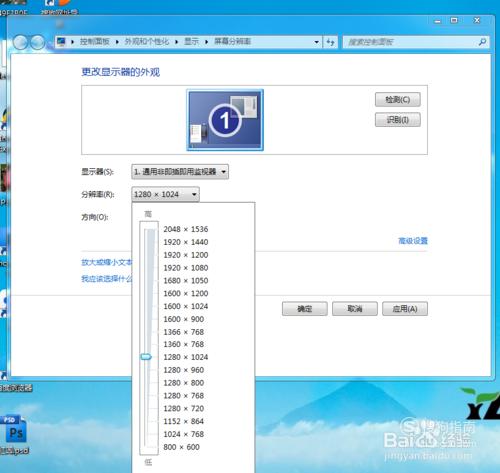Screen dimensions: 500x473
Task: Open 高级设置 advanced settings link
Action: click(413, 240)
